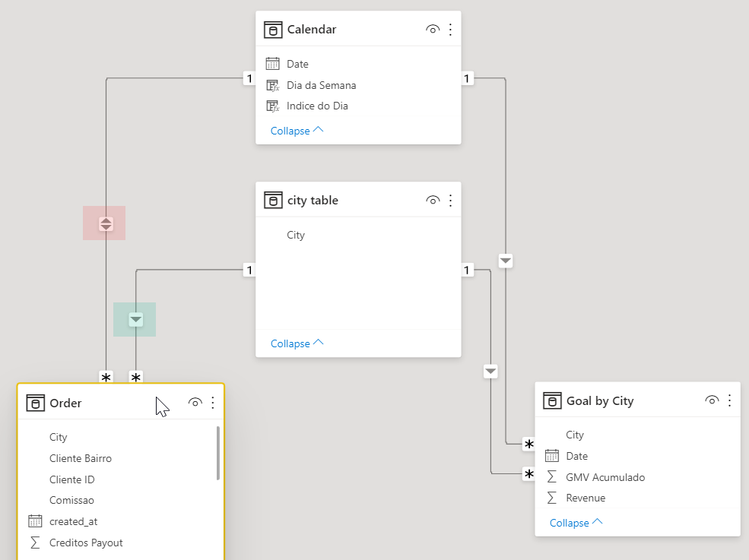Screen dimensions: 749x560
Task: Click the Goal by City title
Action: coord(600,401)
